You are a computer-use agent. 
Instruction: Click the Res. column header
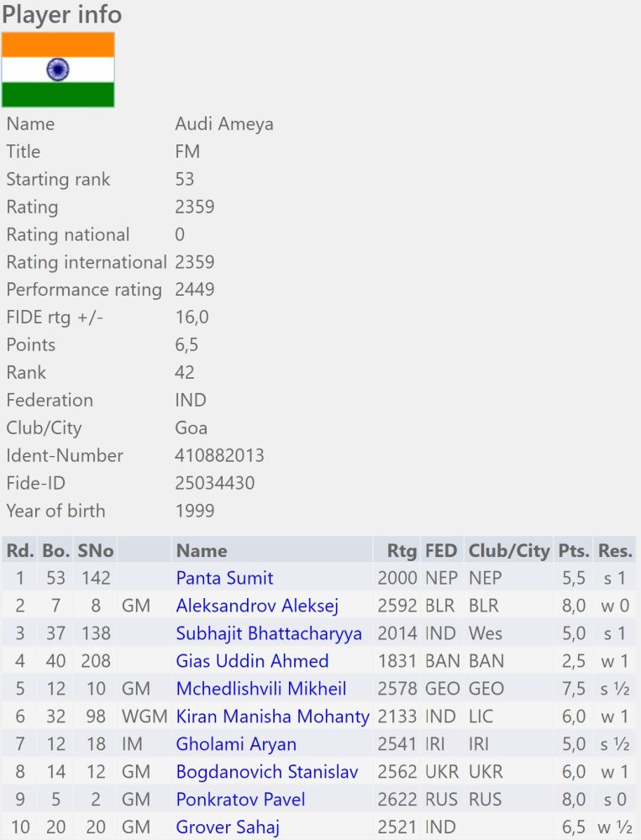click(615, 550)
